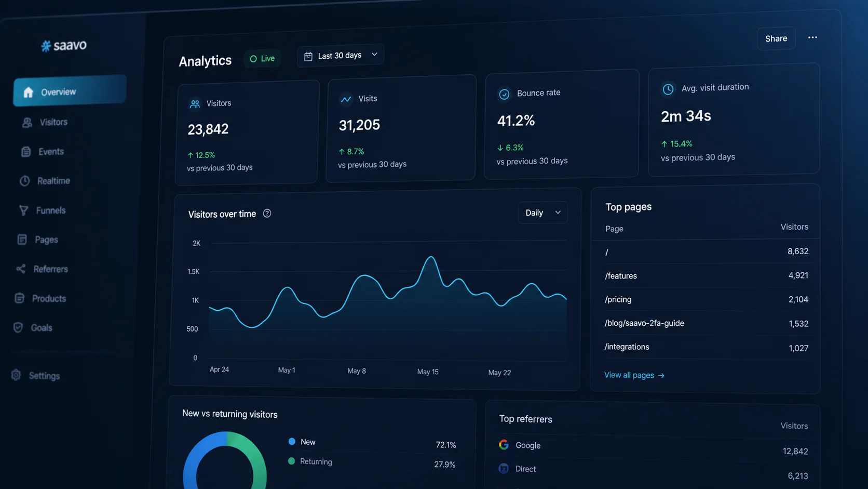
Task: Switch to the Realtime section
Action: tap(53, 181)
